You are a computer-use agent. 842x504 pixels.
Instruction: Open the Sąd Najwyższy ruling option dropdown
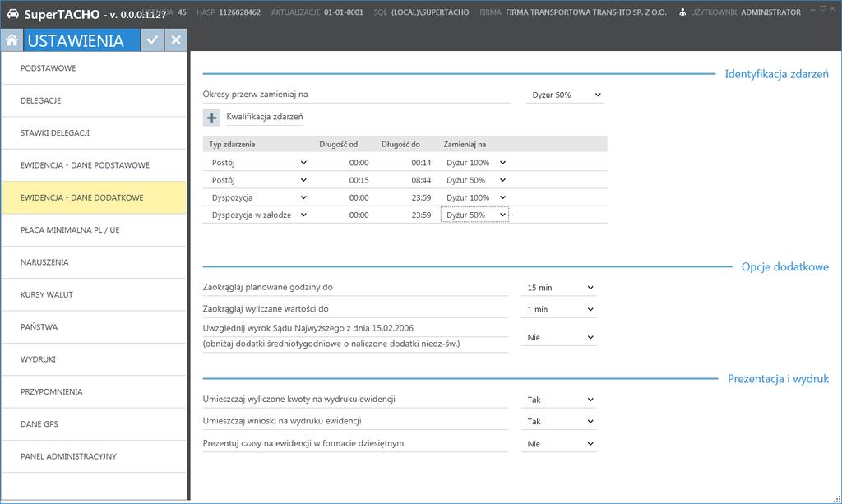tap(559, 338)
